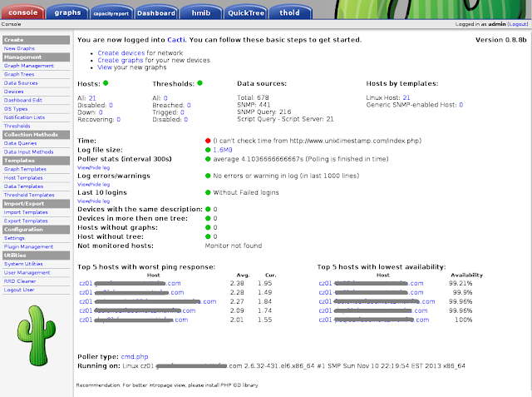Open Notification Lists

pos(24,117)
